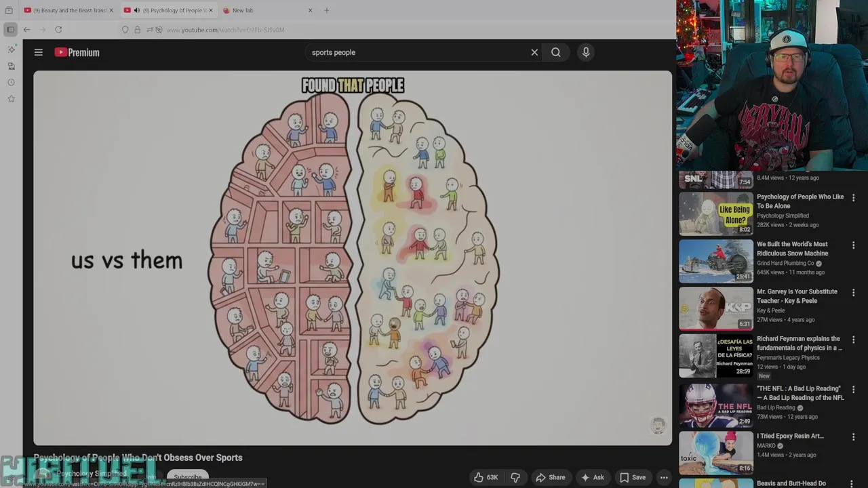Image resolution: width=868 pixels, height=488 pixels.
Task: Open options menu for Richard Feynman video
Action: tap(854, 340)
